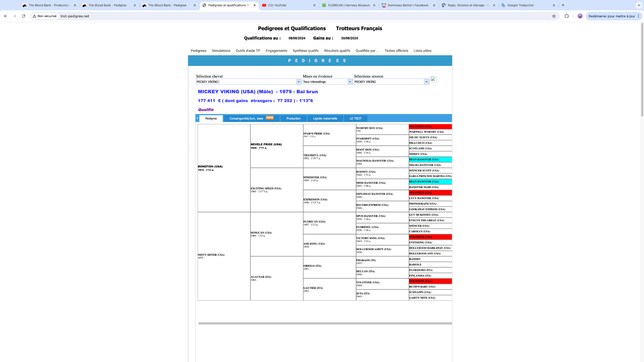Open the LE TROT tab
This screenshot has width=644, height=362.
coord(356,118)
